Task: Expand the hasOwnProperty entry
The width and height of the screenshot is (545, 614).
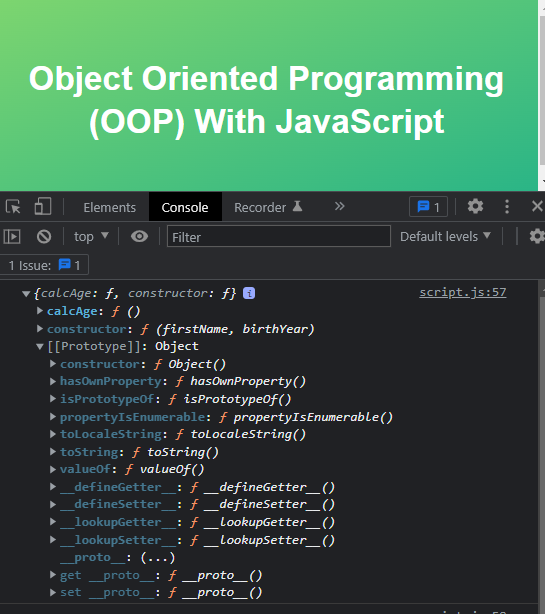Action: coord(52,381)
